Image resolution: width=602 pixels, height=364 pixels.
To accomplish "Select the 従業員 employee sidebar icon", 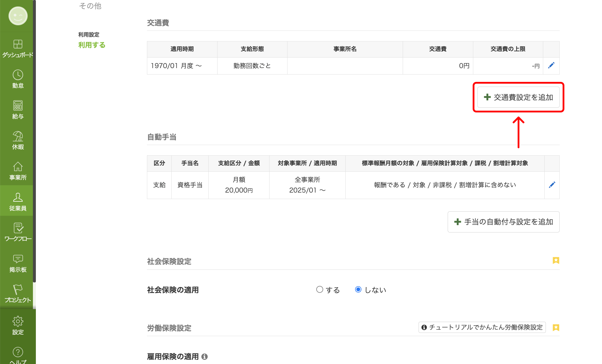I will (x=18, y=199).
